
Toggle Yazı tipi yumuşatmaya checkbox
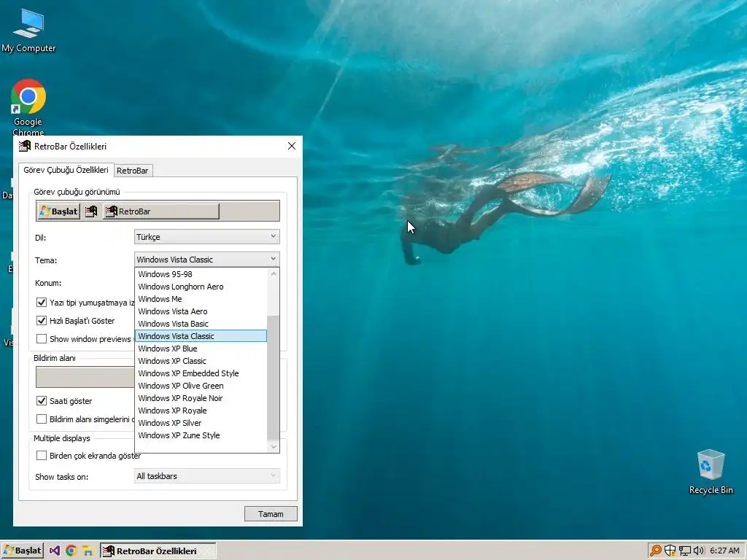point(42,303)
